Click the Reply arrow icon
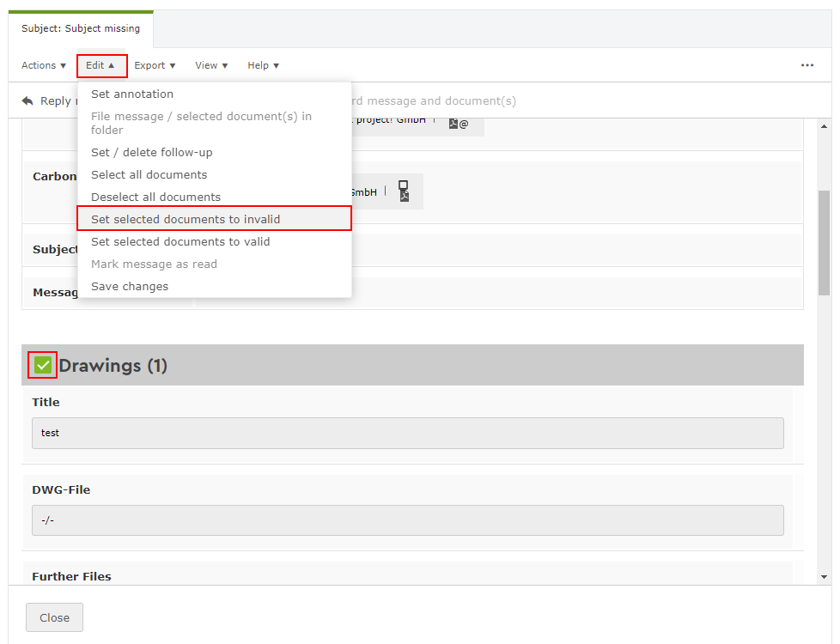840x644 pixels. [x=28, y=100]
